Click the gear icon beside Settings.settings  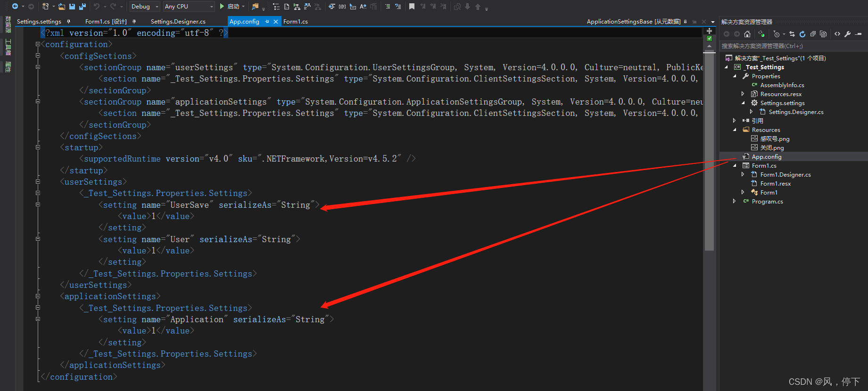coord(754,103)
